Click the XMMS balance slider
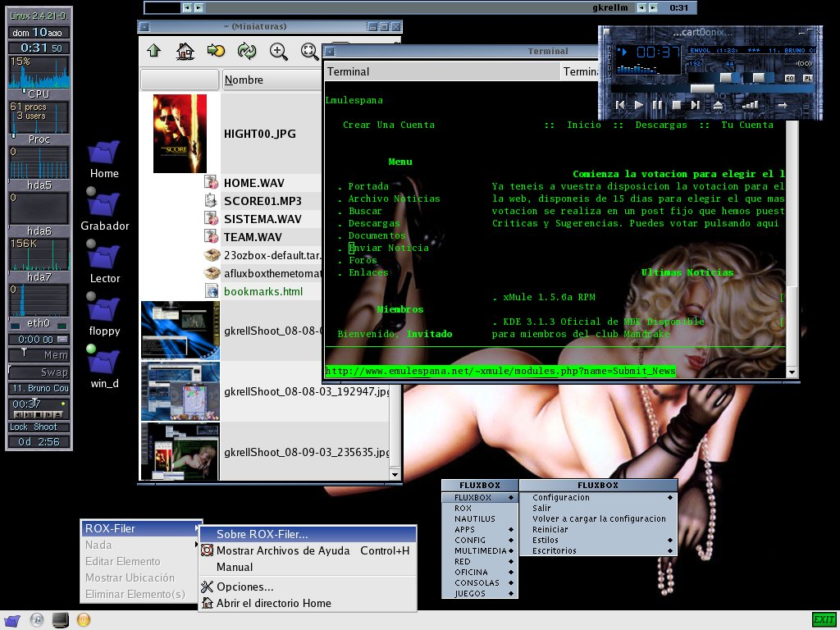The height and width of the screenshot is (630, 840). click(759, 78)
